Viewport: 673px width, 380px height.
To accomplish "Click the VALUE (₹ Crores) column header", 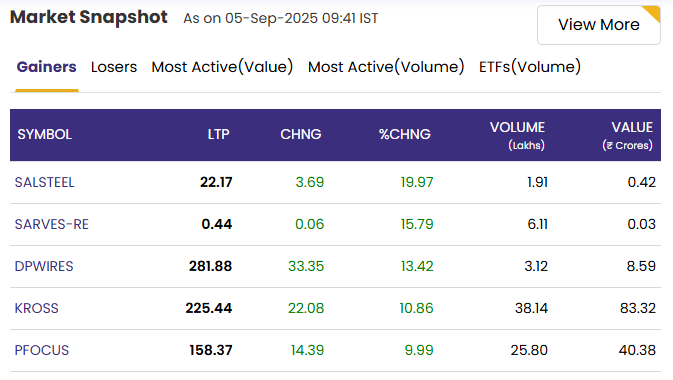I will pos(628,136).
